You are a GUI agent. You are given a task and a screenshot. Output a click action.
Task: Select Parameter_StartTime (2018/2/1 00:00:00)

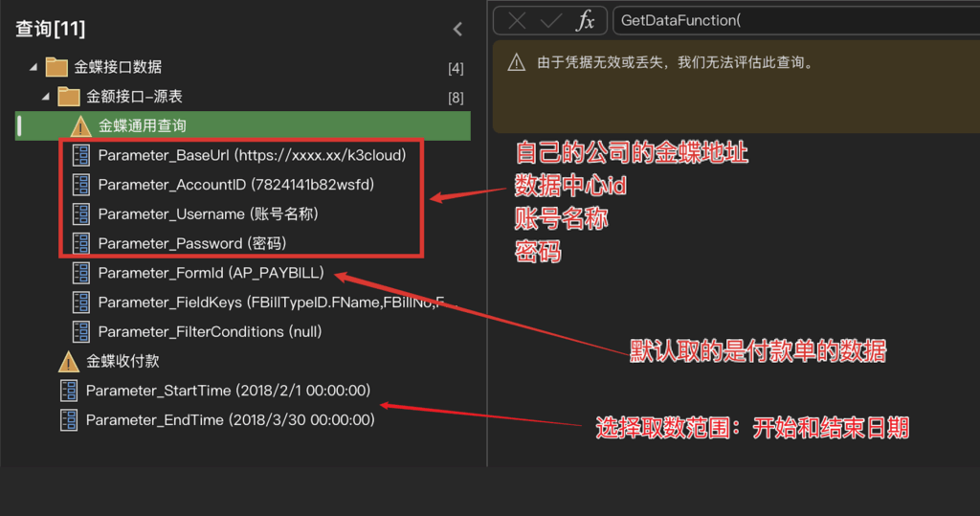point(228,391)
